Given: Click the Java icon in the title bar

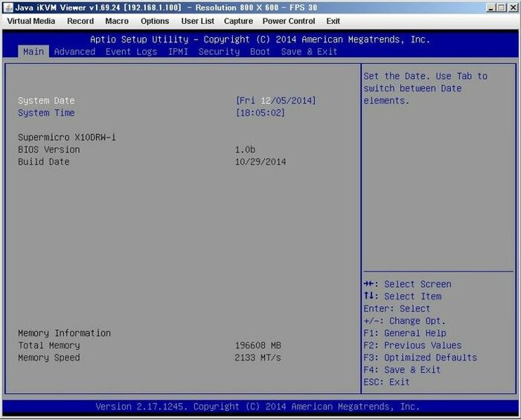Looking at the screenshot, I should click(x=9, y=7).
